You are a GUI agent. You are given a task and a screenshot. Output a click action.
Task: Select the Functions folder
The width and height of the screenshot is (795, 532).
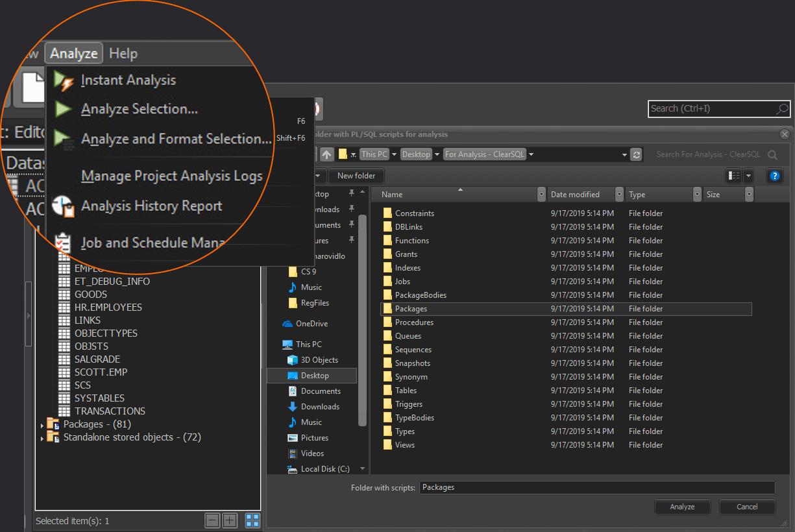[412, 241]
